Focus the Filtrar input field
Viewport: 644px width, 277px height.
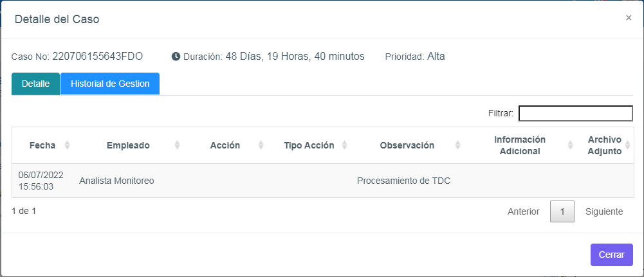pos(575,114)
